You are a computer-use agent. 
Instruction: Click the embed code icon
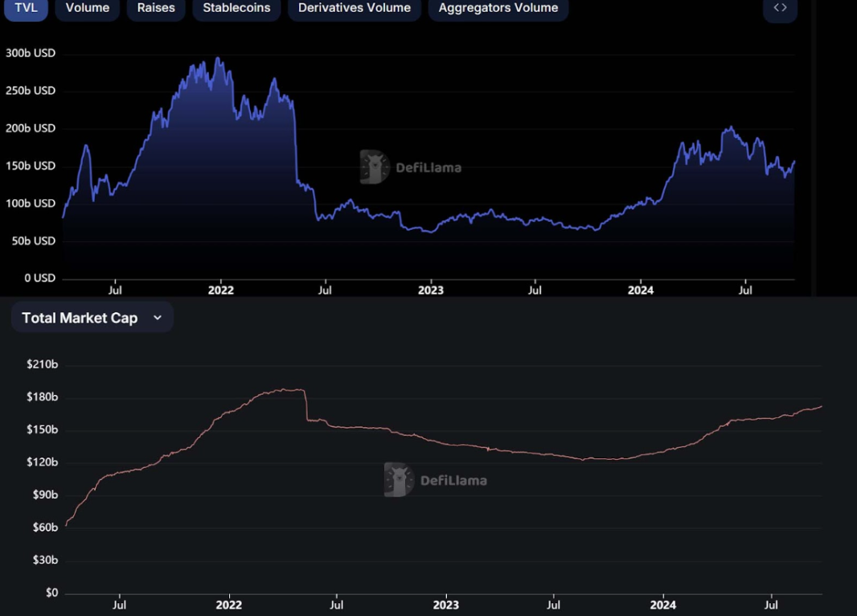780,8
